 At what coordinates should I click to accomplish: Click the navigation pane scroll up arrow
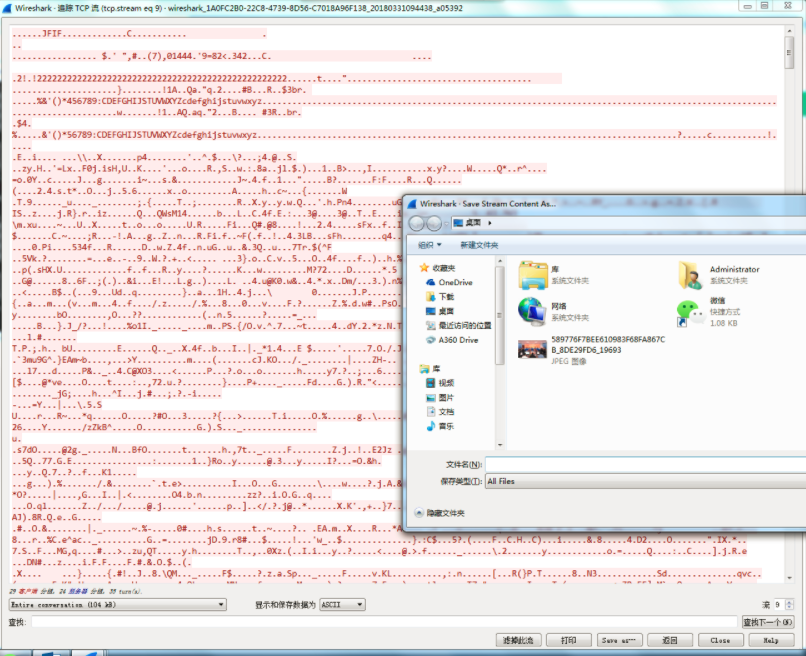pyautogui.click(x=500, y=261)
